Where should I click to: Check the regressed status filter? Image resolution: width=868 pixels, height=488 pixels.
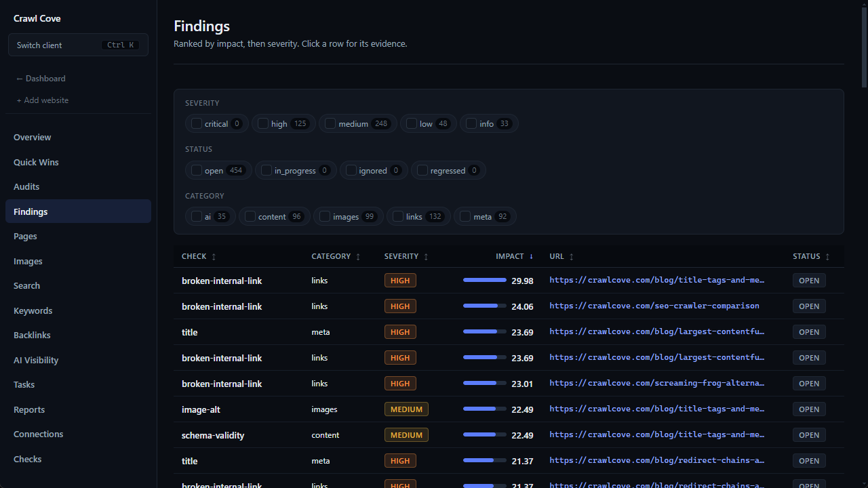click(422, 170)
